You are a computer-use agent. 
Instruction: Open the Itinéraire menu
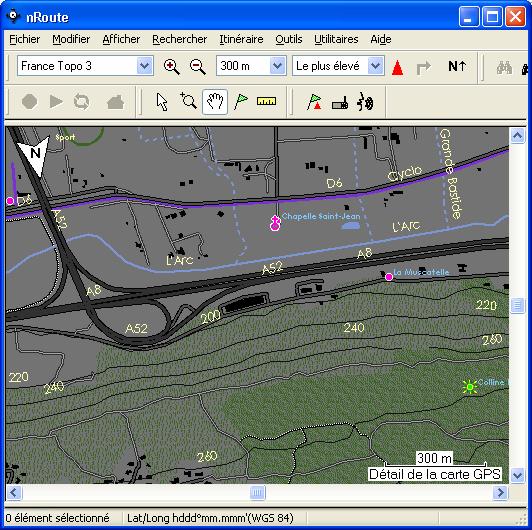pos(241,39)
